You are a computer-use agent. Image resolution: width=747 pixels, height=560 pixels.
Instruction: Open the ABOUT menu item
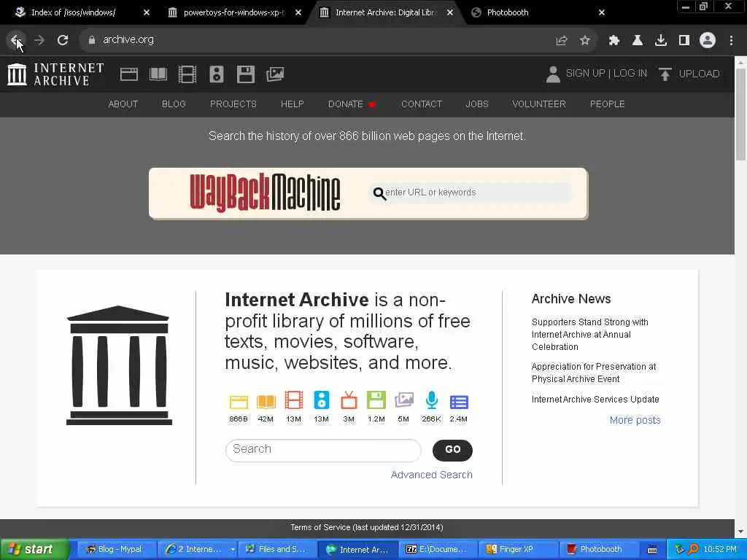tap(123, 104)
